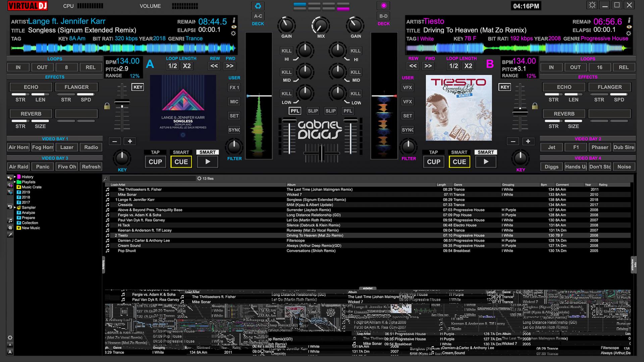644x362 pixels.
Task: Click the music note icon in browser sidebar
Action: click(10, 221)
